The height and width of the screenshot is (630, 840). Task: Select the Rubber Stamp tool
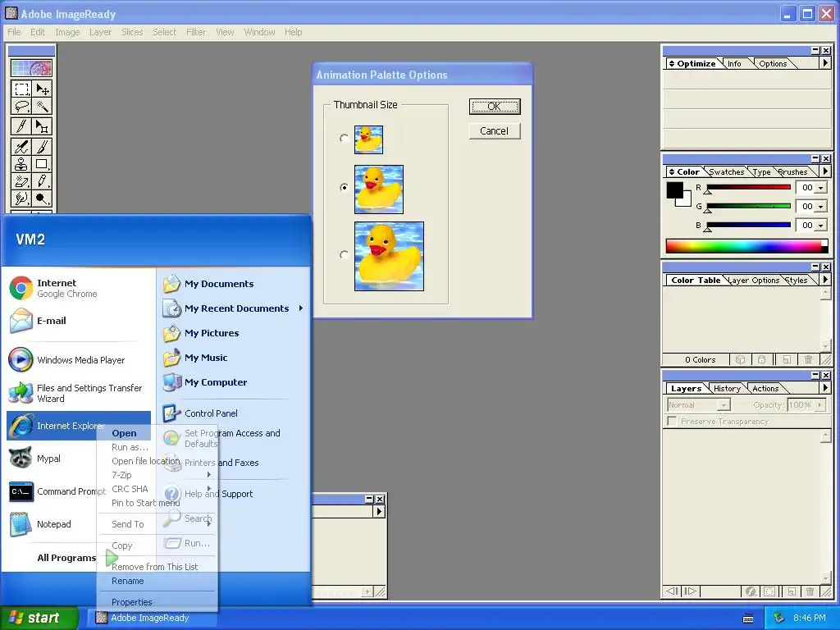[x=22, y=163]
